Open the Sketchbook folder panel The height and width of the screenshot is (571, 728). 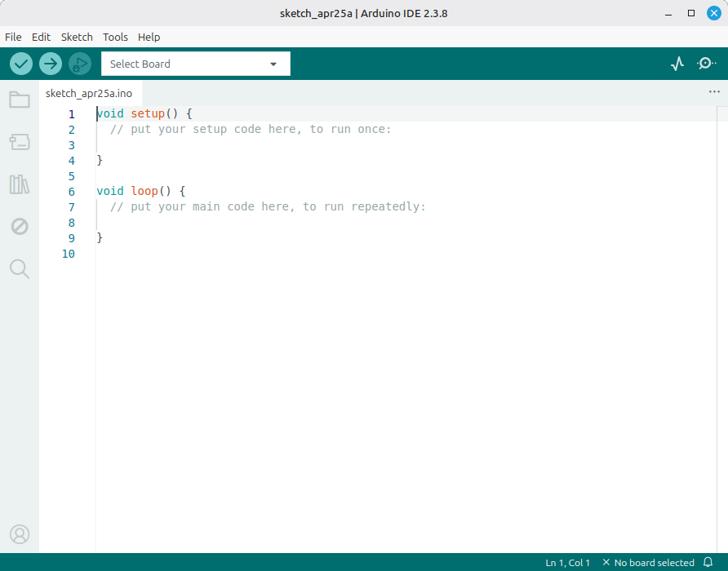(20, 100)
